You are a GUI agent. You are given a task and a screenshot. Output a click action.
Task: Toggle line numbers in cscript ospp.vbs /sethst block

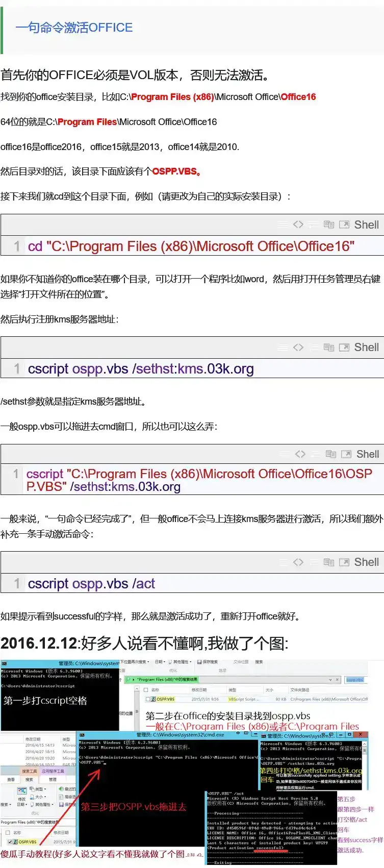283,348
